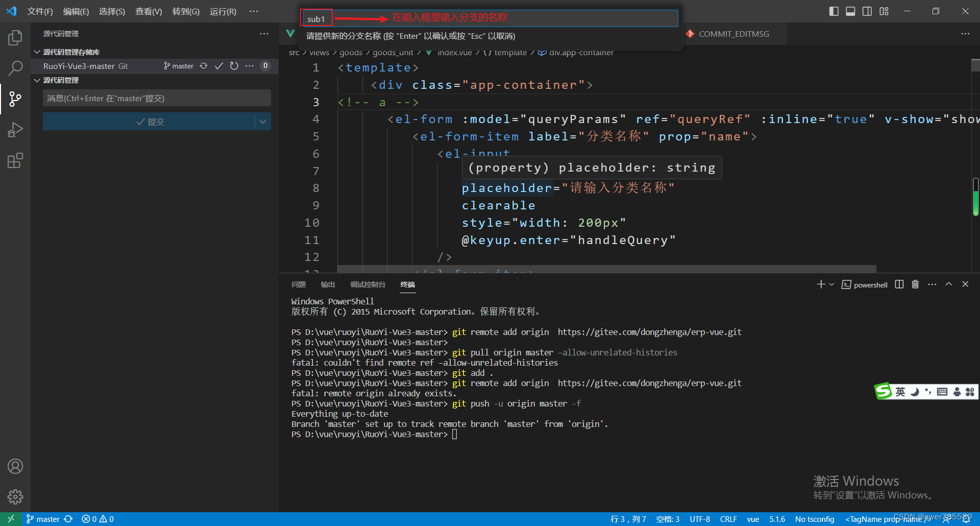Switch to the 调试控制台 panel tab
Image resolution: width=980 pixels, height=526 pixels.
tap(367, 284)
